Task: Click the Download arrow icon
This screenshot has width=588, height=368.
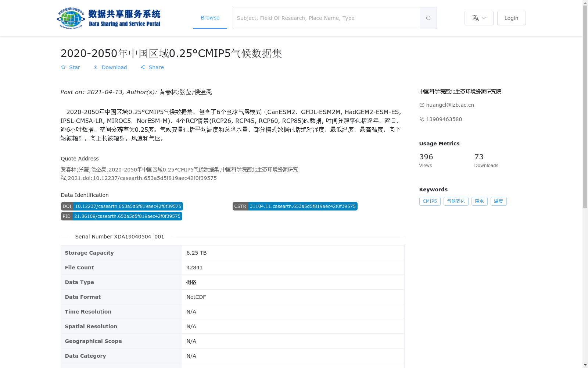Action: 96,67
